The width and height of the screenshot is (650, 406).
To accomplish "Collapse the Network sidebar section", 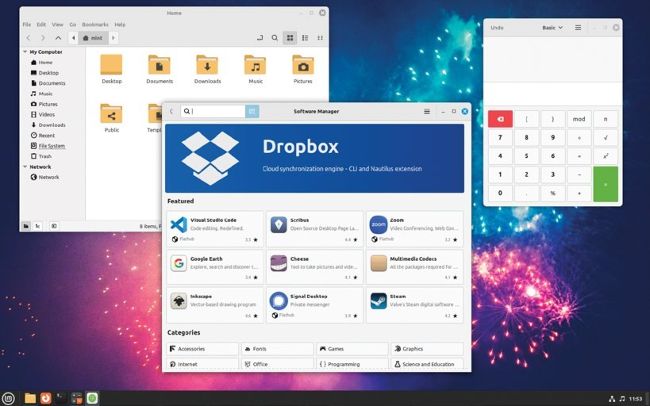I will tap(25, 167).
